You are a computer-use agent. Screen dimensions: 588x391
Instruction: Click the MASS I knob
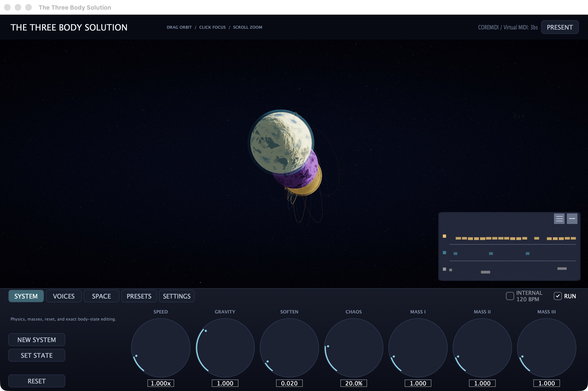(x=418, y=348)
